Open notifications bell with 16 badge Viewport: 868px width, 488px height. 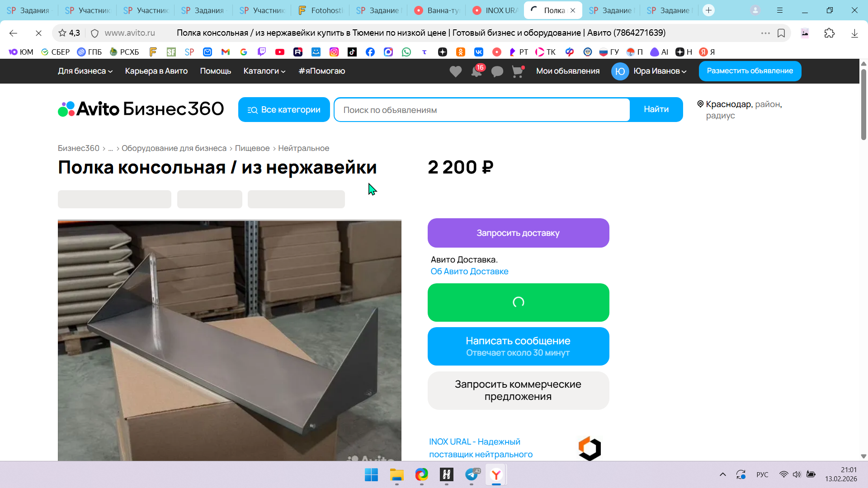click(x=476, y=71)
